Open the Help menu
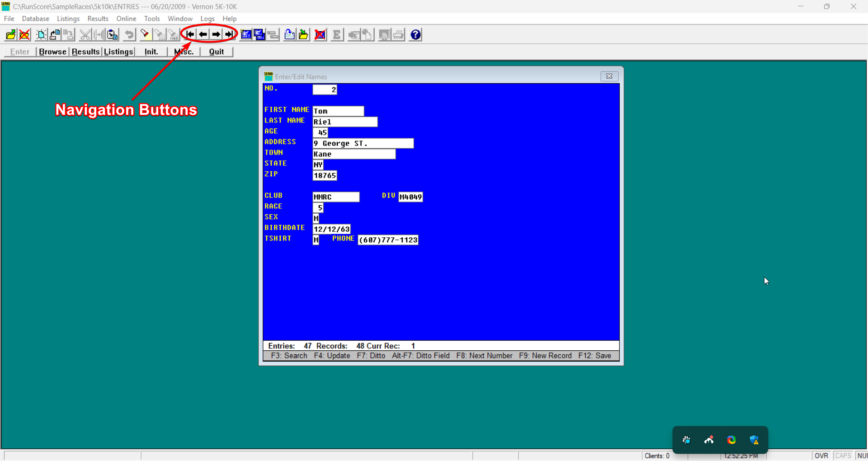Screen dimensions: 868x461 click(x=230, y=19)
